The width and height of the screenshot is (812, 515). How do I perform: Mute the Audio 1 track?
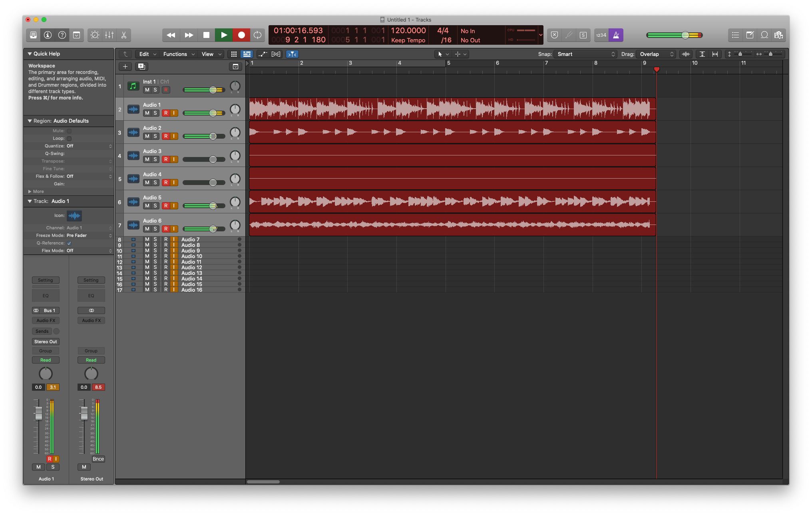(x=147, y=113)
